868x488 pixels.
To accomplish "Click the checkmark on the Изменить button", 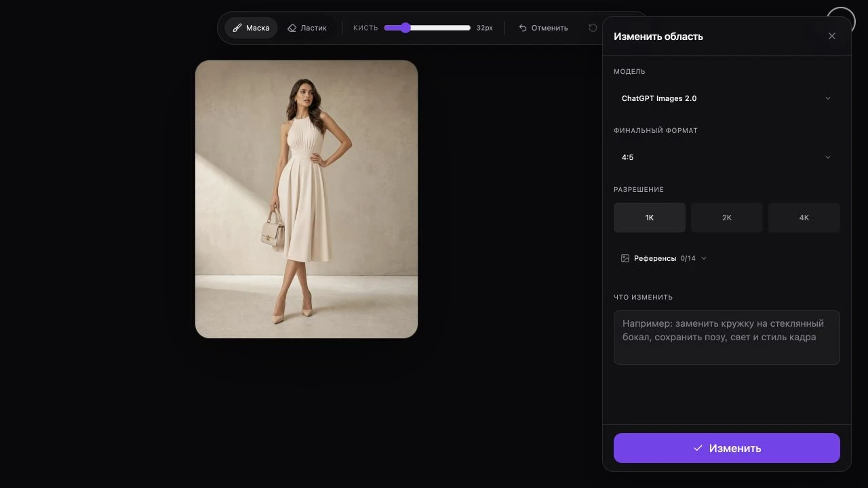I will pos(698,448).
